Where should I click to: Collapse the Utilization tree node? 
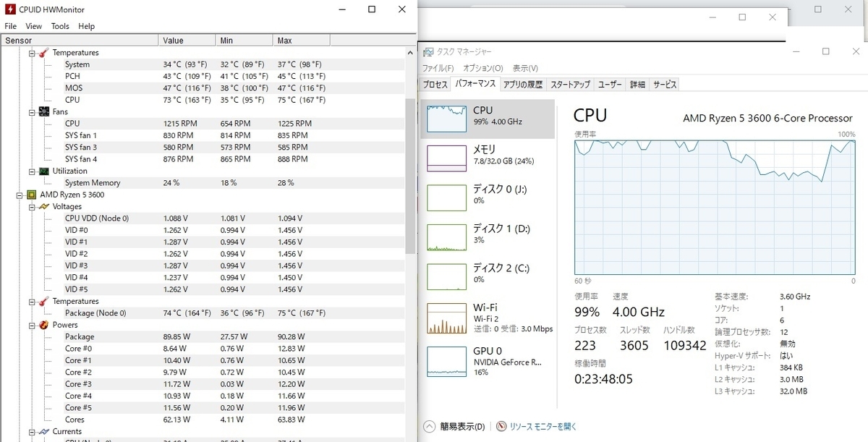coord(32,171)
